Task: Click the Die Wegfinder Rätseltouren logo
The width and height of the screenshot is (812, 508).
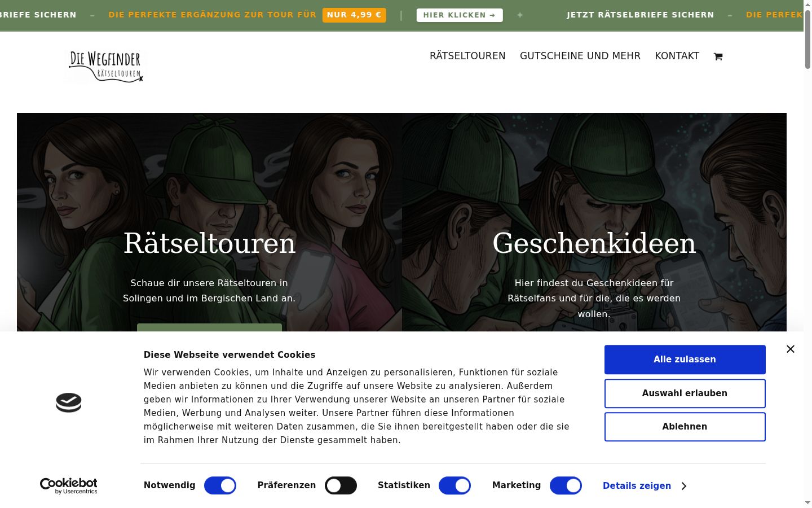Action: coord(105,67)
